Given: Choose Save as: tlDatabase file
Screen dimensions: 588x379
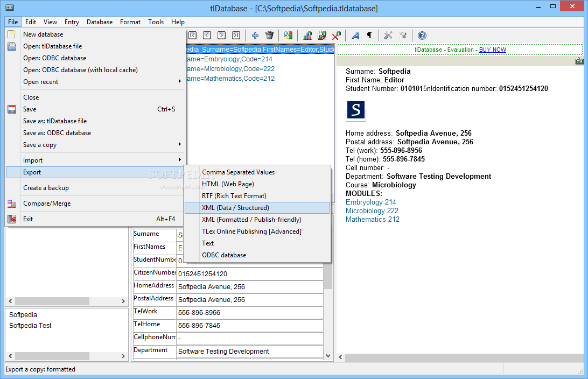Looking at the screenshot, I should pyautogui.click(x=96, y=121).
